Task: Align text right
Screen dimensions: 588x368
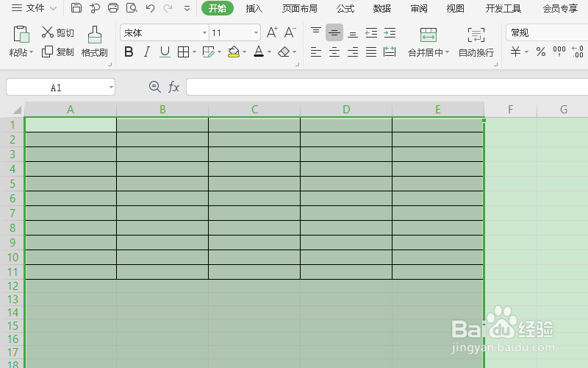Action: pos(353,52)
